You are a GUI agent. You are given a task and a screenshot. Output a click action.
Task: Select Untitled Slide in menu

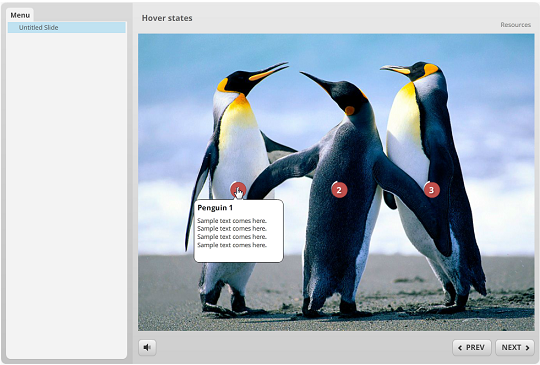67,28
